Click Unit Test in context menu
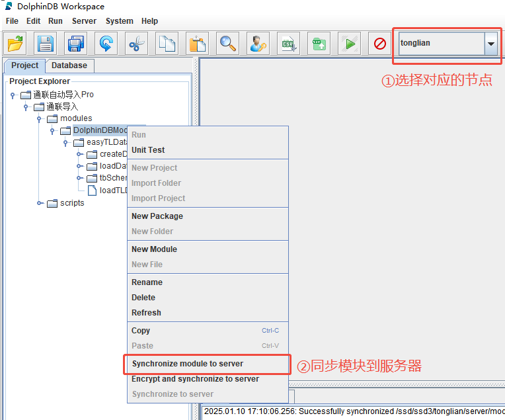 [x=148, y=150]
